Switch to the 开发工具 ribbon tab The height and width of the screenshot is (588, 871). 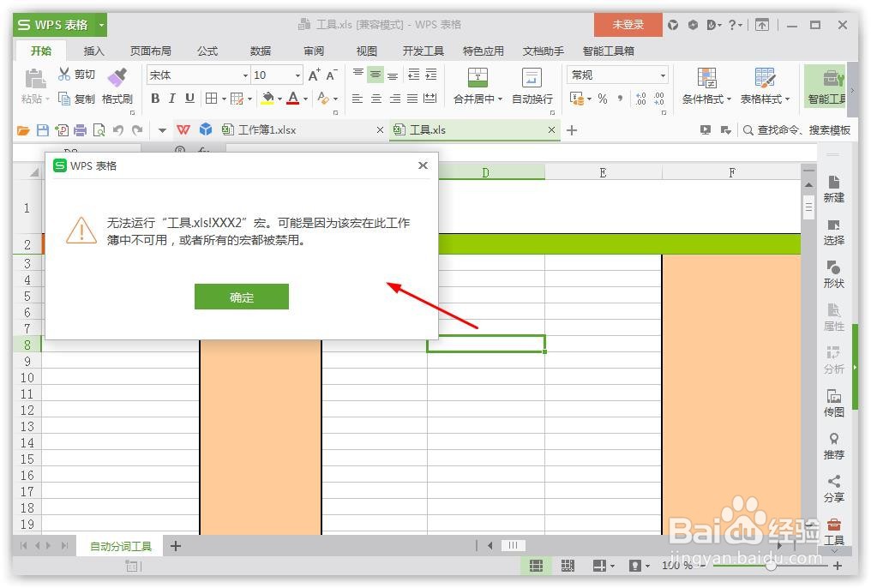423,51
